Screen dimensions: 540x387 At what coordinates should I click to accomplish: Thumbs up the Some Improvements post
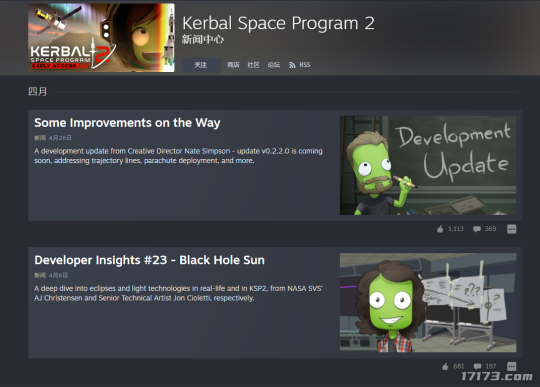pyautogui.click(x=440, y=229)
